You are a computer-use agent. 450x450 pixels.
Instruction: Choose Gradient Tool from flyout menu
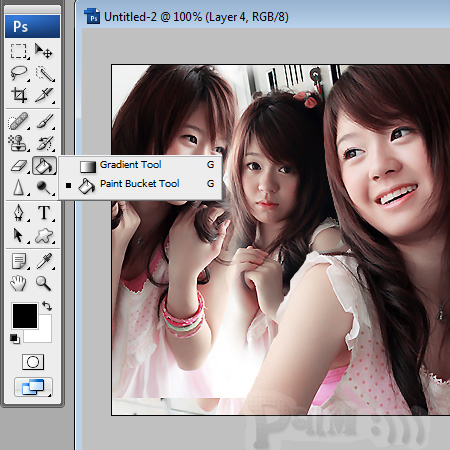coord(140,165)
